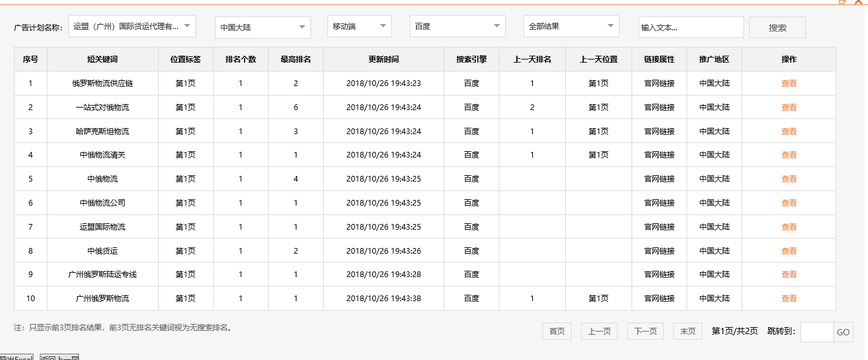Click the 上一天位置 column header
Viewport: 868px width, 360px height.
pyautogui.click(x=599, y=59)
